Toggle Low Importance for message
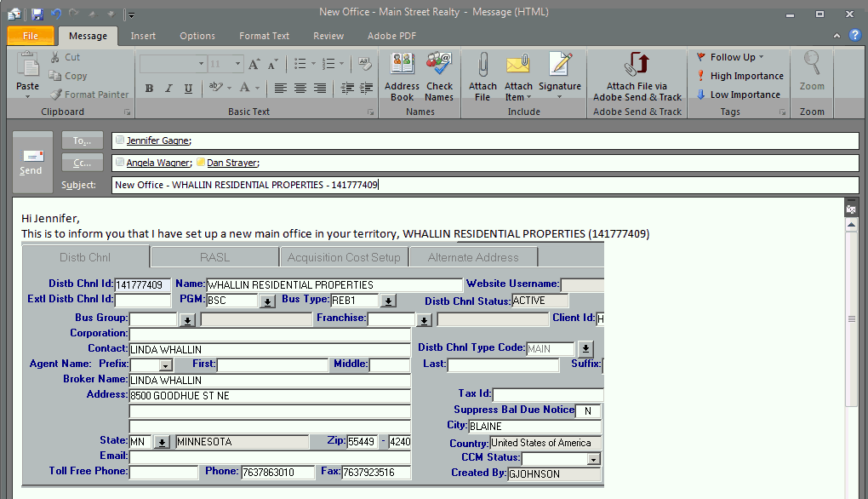Viewport: 868px width, 499px height. tap(737, 95)
